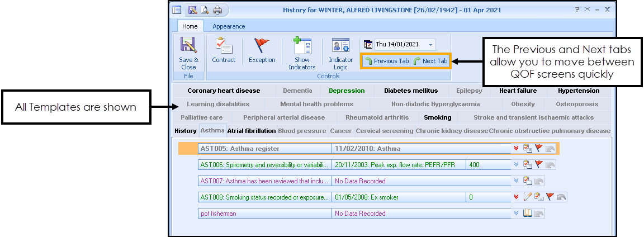Expand the AST007 row blue chevron
This screenshot has height=237, width=644.
pos(516,181)
